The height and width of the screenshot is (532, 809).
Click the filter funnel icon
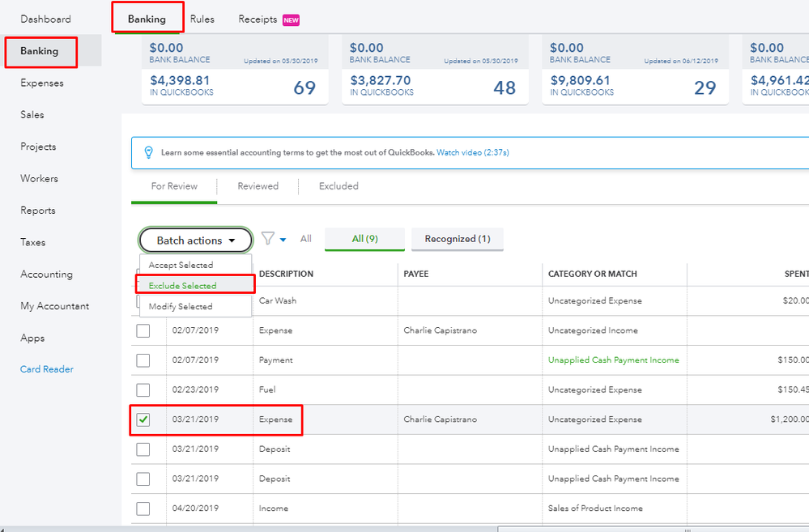click(267, 240)
